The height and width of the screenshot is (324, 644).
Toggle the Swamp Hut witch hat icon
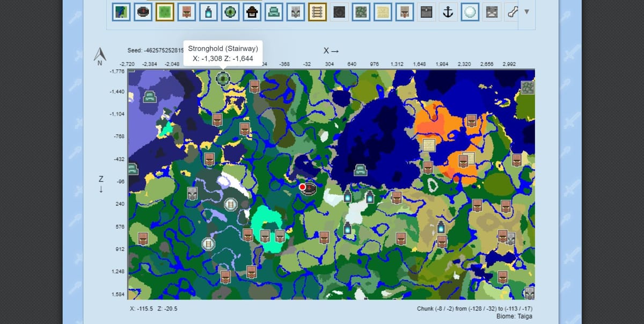tap(252, 12)
